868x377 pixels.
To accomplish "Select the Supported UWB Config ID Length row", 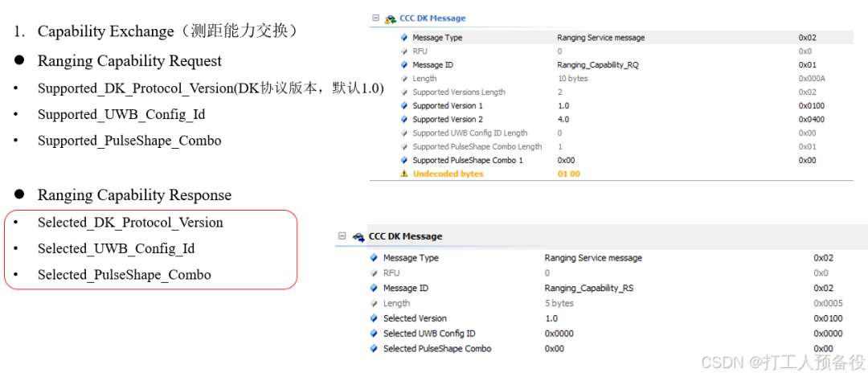I will point(612,133).
